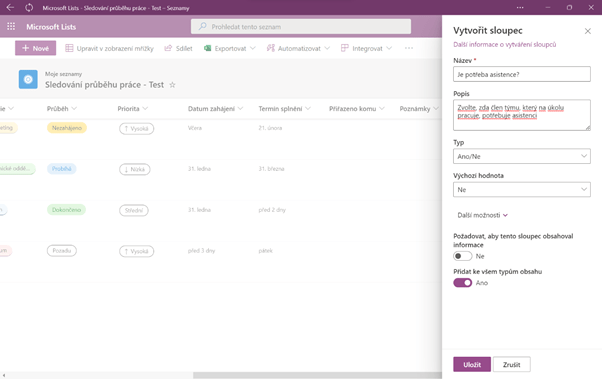This screenshot has height=379, width=602.
Task: Click the grid view edit icon
Action: coord(69,48)
